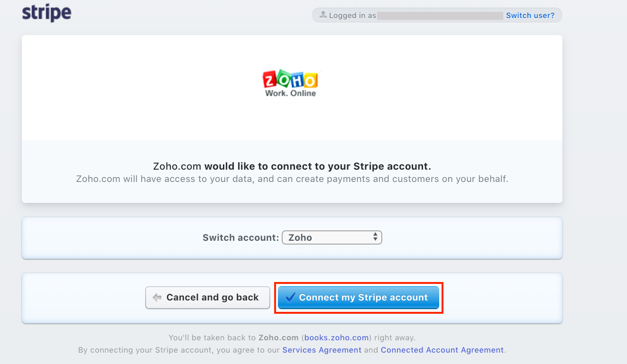Open the Connected Account Agreement link
627x364 pixels.
[442, 350]
